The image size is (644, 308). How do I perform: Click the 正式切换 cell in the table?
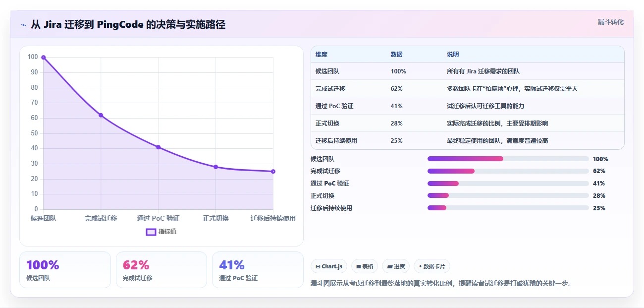tap(327, 123)
